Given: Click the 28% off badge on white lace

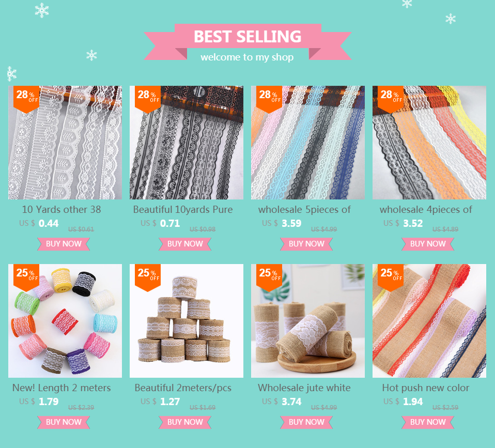Looking at the screenshot, I should pyautogui.click(x=26, y=99).
